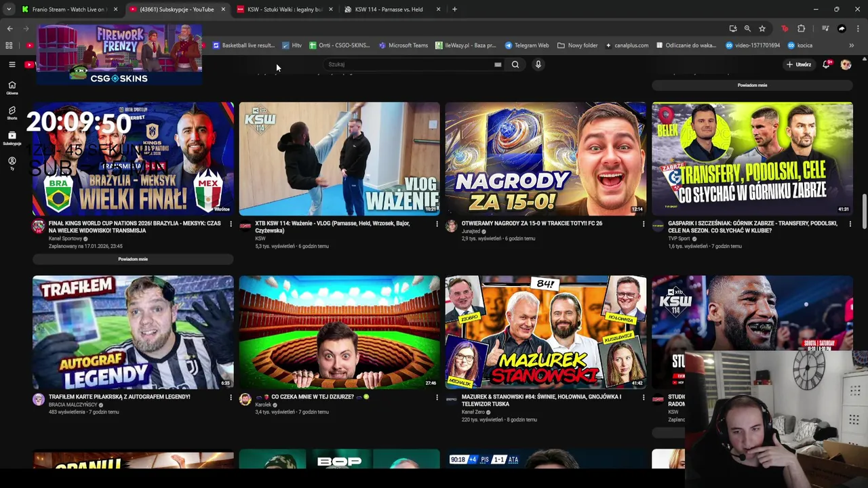Click the YouTube search magnifier button
Image resolution: width=868 pixels, height=488 pixels.
coord(515,64)
